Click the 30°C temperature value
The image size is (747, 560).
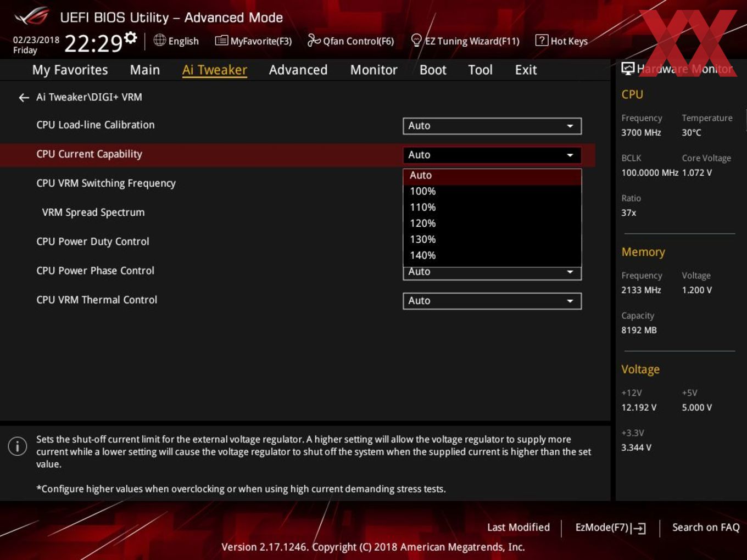click(x=692, y=132)
